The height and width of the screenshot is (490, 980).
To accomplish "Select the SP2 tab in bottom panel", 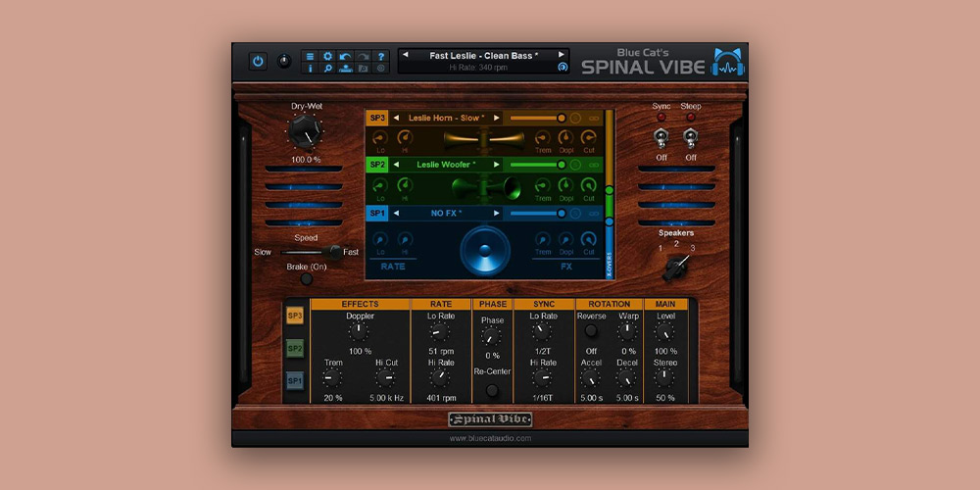I will tap(295, 348).
